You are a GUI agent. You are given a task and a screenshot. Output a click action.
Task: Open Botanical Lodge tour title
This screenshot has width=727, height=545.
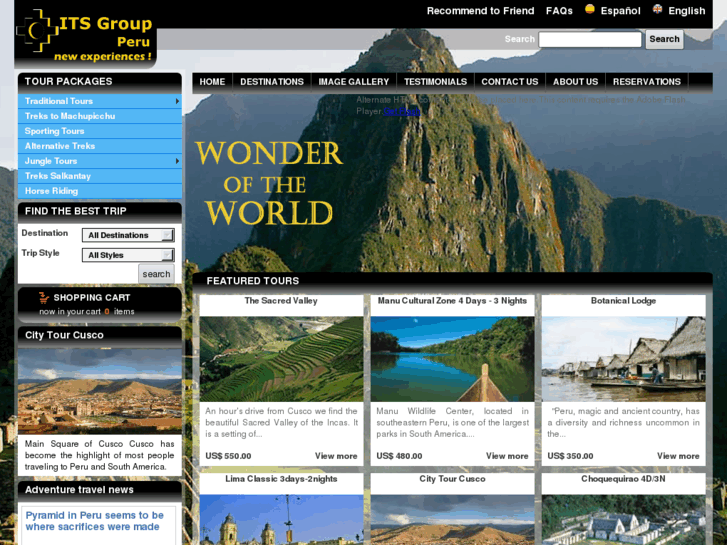(624, 301)
